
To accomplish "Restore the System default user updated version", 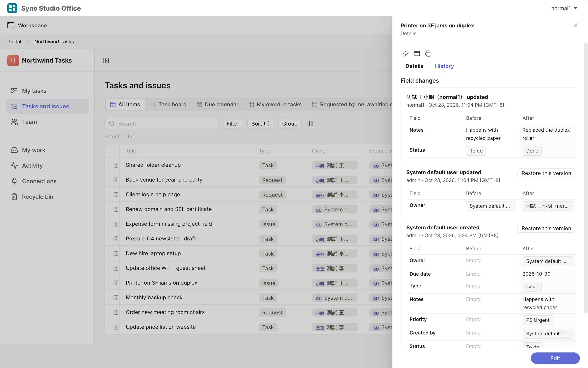I will click(546, 173).
